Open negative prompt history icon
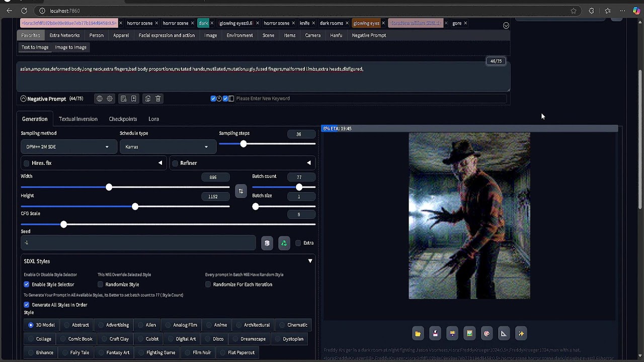This screenshot has height=362, width=644. 123,99
